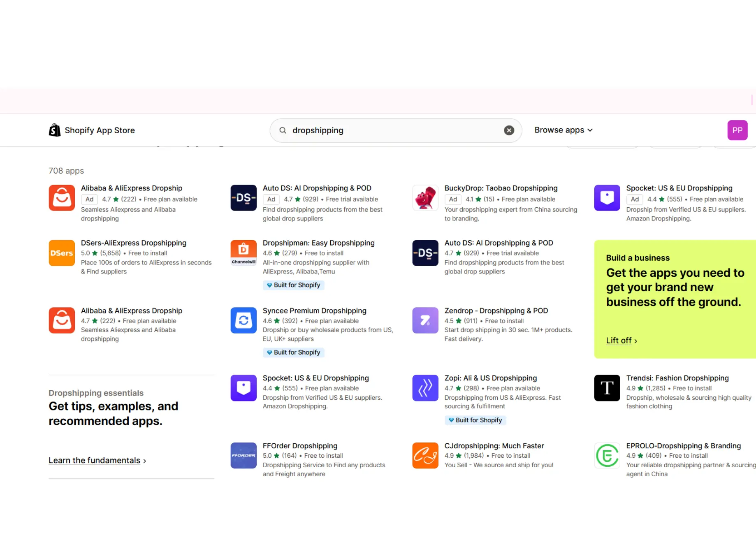
Task: Open the CJdropshipping orange app icon
Action: coord(425,456)
